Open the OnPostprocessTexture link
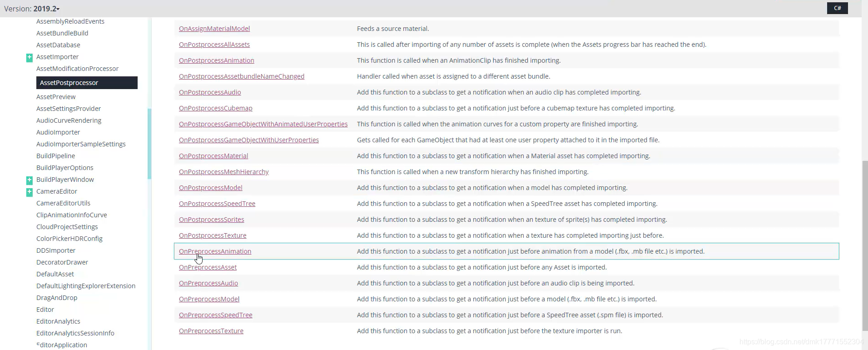Screen dimensions: 868x350 click(x=213, y=235)
